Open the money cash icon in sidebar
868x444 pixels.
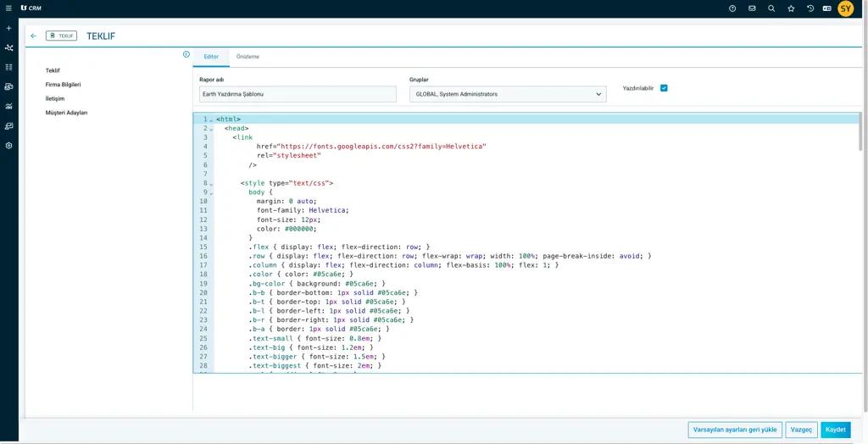pyautogui.click(x=8, y=87)
